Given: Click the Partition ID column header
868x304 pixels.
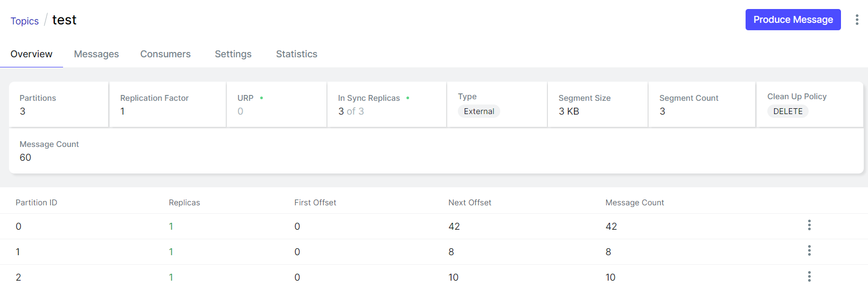Looking at the screenshot, I should coord(37,203).
